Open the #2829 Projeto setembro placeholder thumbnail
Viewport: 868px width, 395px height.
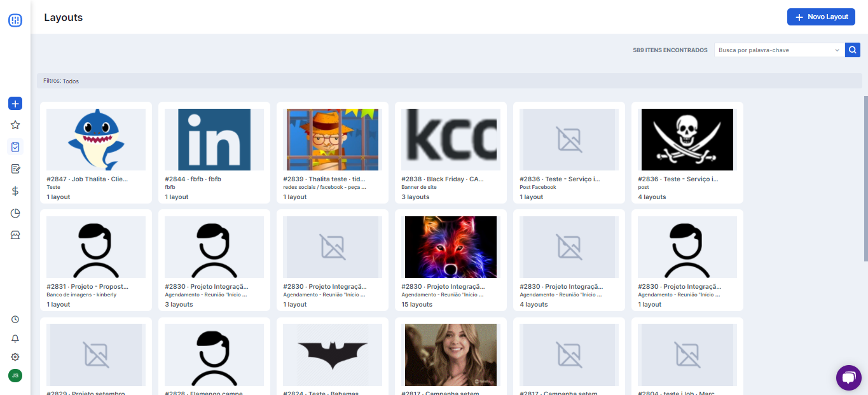click(x=96, y=354)
